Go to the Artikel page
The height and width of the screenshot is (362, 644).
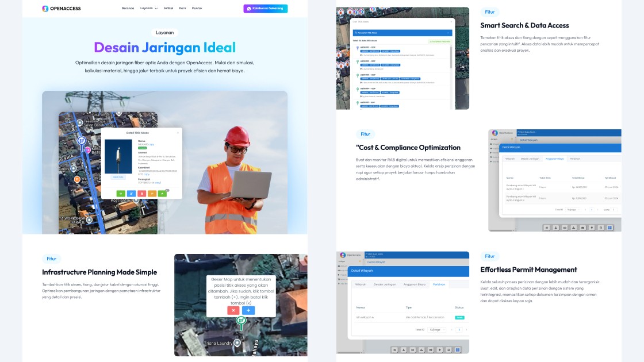tap(168, 8)
